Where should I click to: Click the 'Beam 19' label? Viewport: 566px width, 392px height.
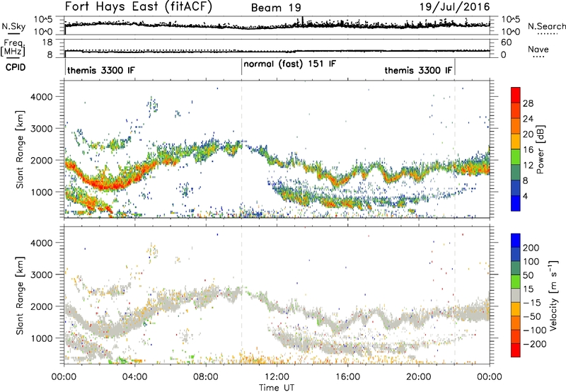[276, 8]
